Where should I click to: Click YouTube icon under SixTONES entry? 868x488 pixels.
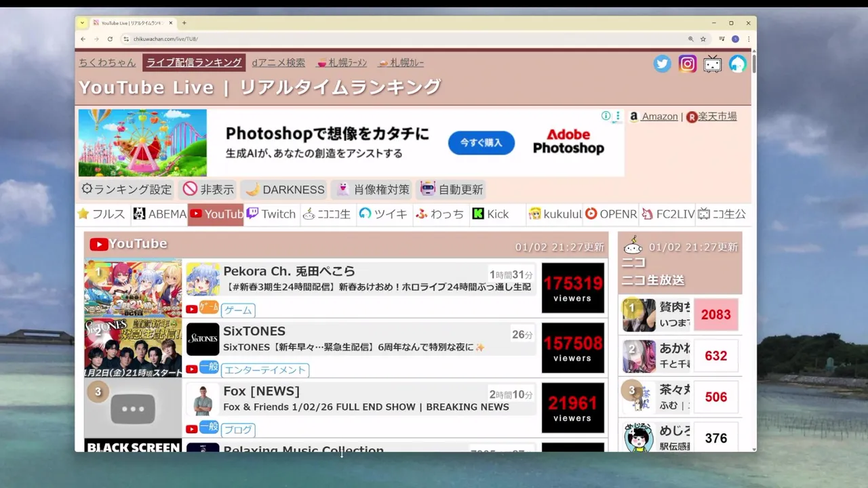pos(192,369)
